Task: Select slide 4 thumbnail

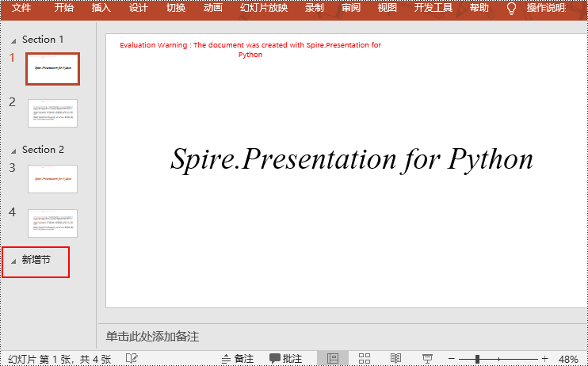Action: point(52,223)
